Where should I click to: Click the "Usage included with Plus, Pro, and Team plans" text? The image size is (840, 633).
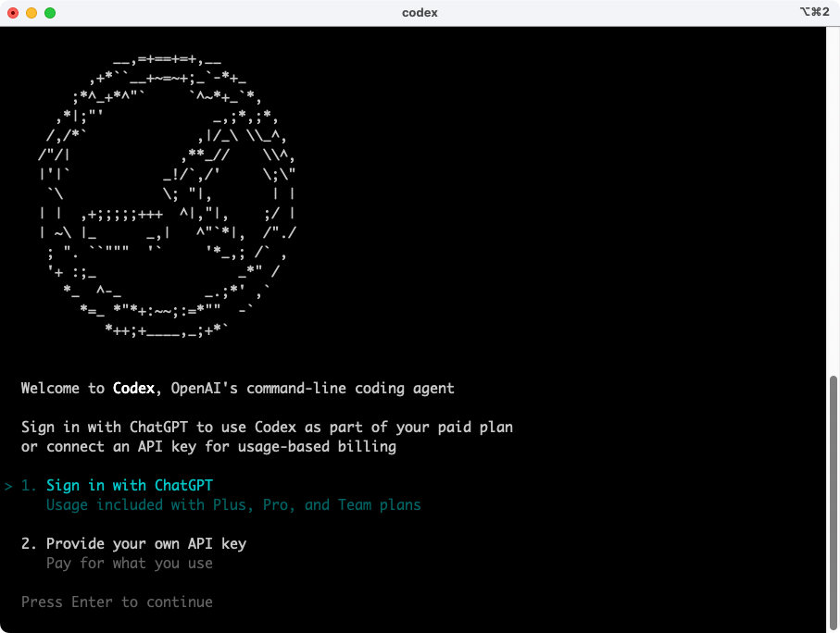pos(233,505)
